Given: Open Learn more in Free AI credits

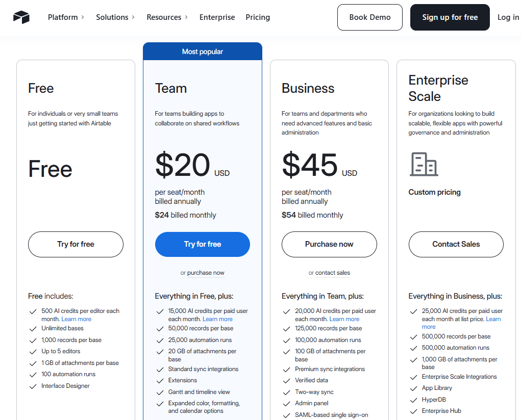Looking at the screenshot, I should [x=77, y=319].
